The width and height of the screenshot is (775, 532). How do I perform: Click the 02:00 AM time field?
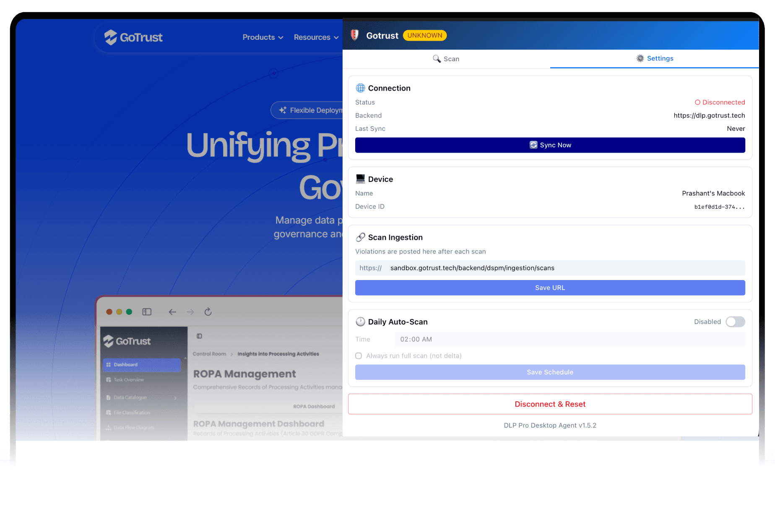click(570, 339)
